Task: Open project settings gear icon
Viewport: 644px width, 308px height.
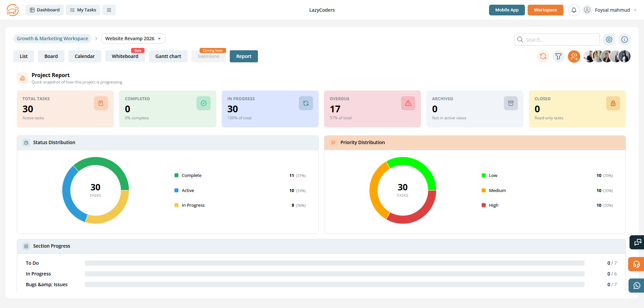Action: click(609, 40)
